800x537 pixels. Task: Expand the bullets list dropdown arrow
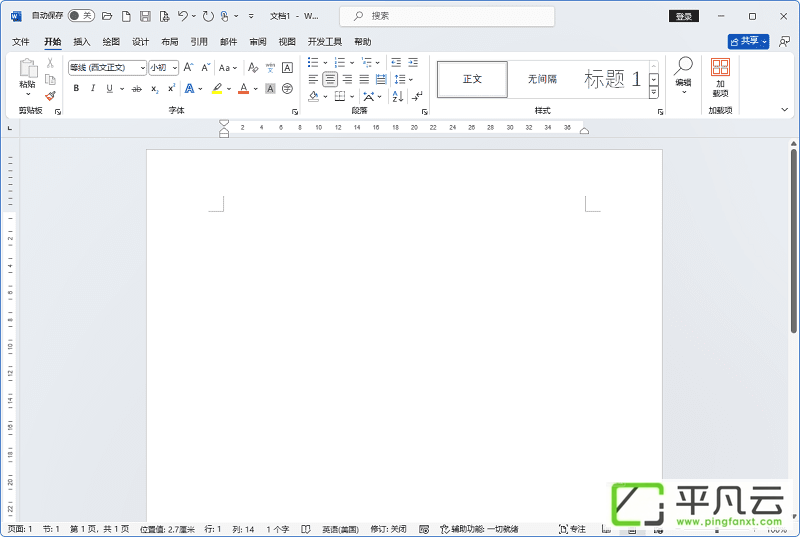click(x=325, y=63)
